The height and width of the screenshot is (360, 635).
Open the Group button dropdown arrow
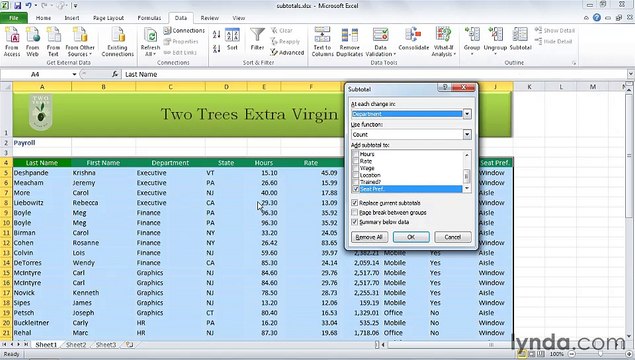pyautogui.click(x=472, y=54)
